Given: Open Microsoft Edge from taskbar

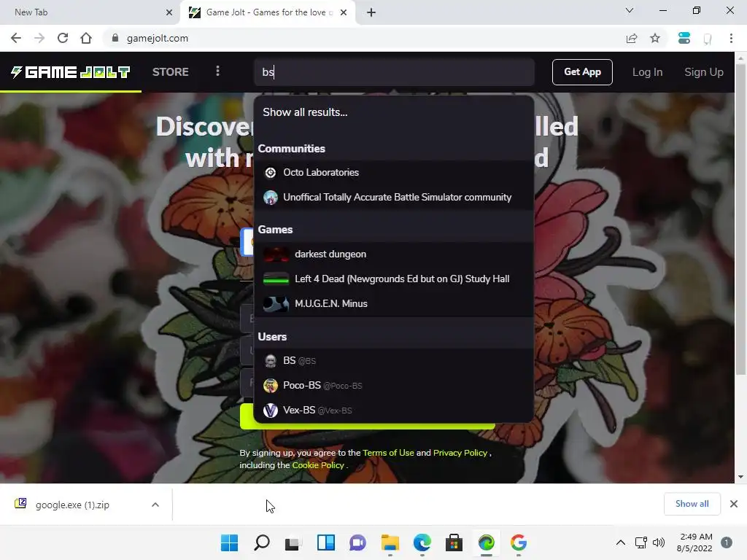Looking at the screenshot, I should pyautogui.click(x=422, y=542).
